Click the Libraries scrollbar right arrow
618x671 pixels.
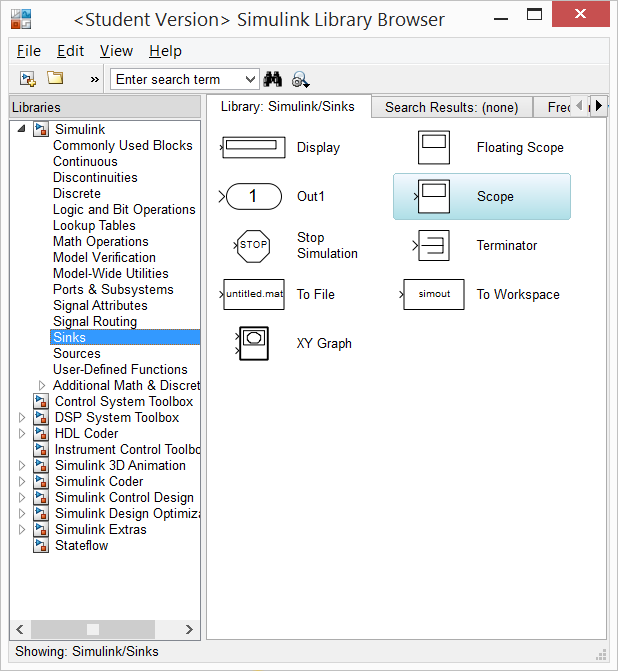189,629
